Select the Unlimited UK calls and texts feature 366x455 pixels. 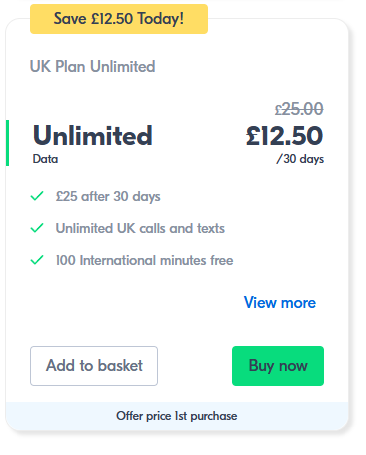tap(140, 228)
